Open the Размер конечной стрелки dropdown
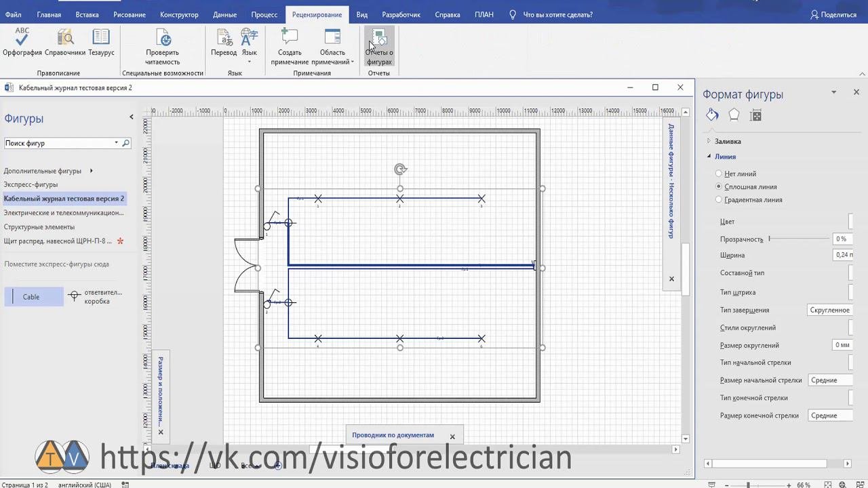Image resolution: width=868 pixels, height=488 pixels. [831, 415]
